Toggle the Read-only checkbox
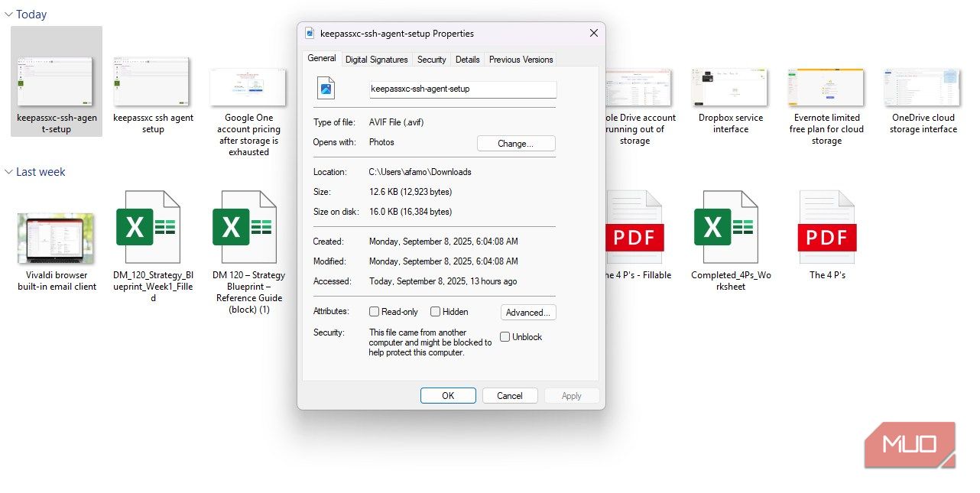The width and height of the screenshot is (980, 493). [x=375, y=311]
